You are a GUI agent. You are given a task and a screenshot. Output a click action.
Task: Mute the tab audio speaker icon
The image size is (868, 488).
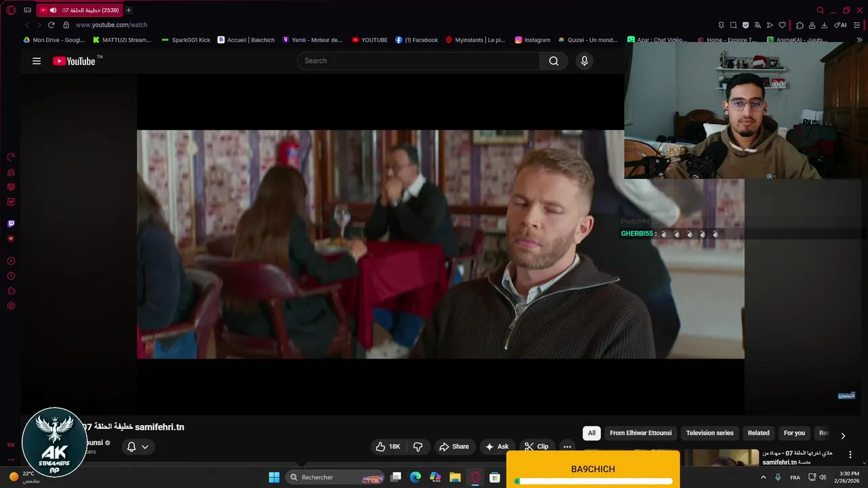tap(53, 10)
